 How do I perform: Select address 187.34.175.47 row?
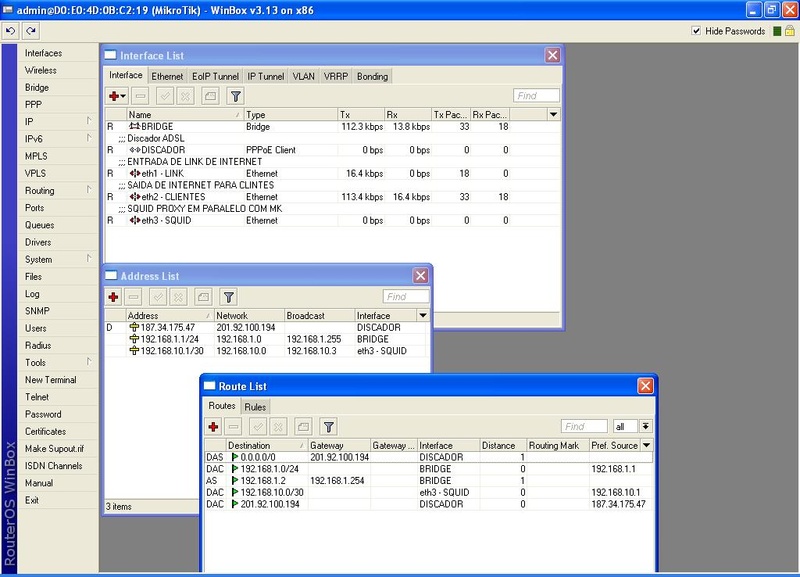click(266, 327)
